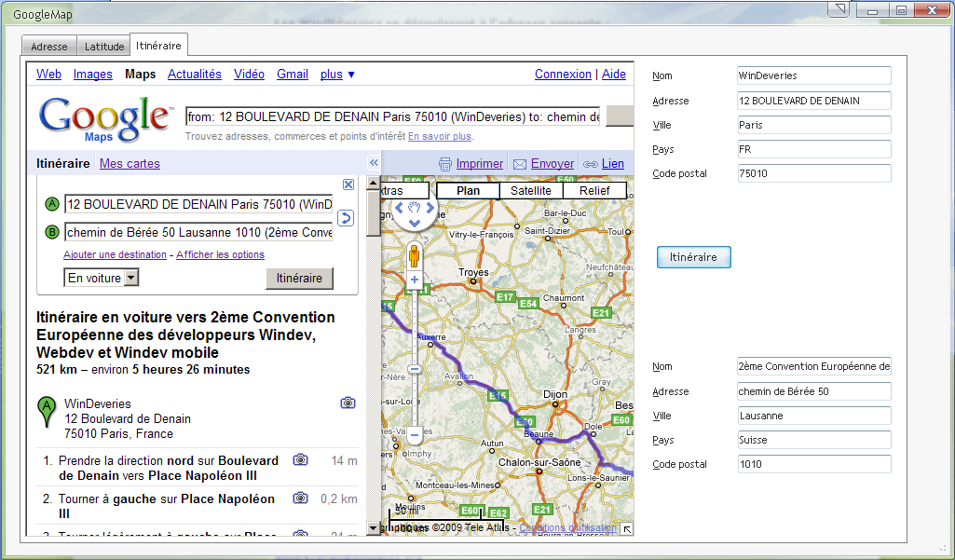955x560 pixels.
Task: Open the Aide help link
Action: coord(614,75)
